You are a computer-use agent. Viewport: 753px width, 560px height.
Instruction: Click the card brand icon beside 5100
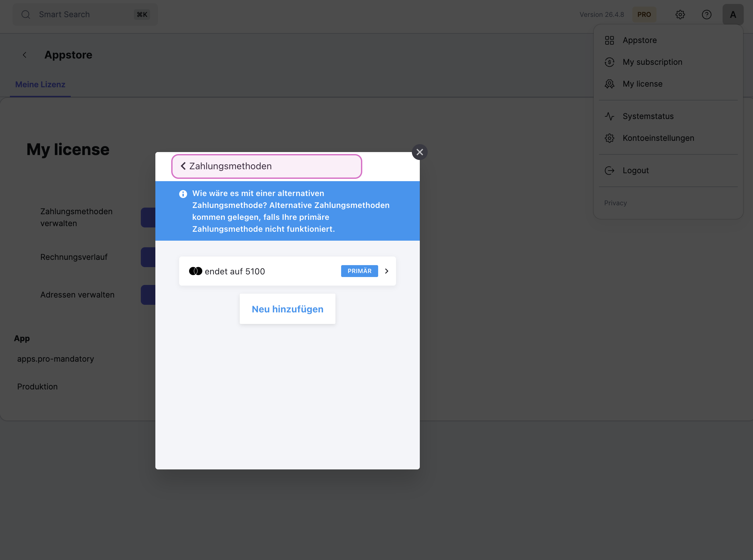pyautogui.click(x=196, y=271)
